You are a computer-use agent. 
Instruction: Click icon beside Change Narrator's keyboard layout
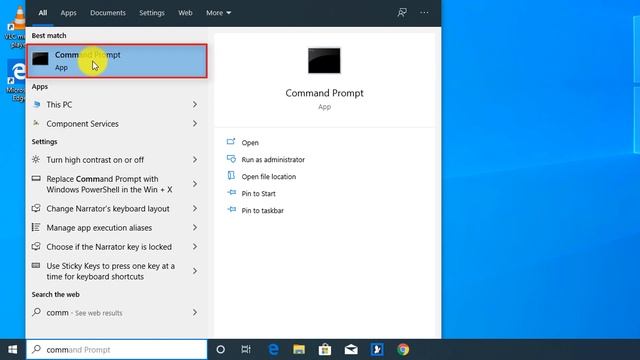[x=36, y=208]
